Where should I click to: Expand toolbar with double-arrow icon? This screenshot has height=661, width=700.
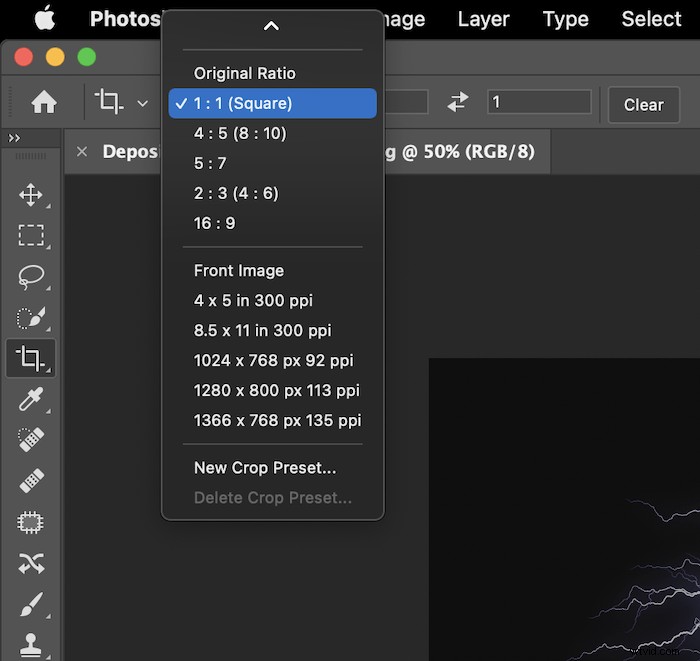coord(14,138)
